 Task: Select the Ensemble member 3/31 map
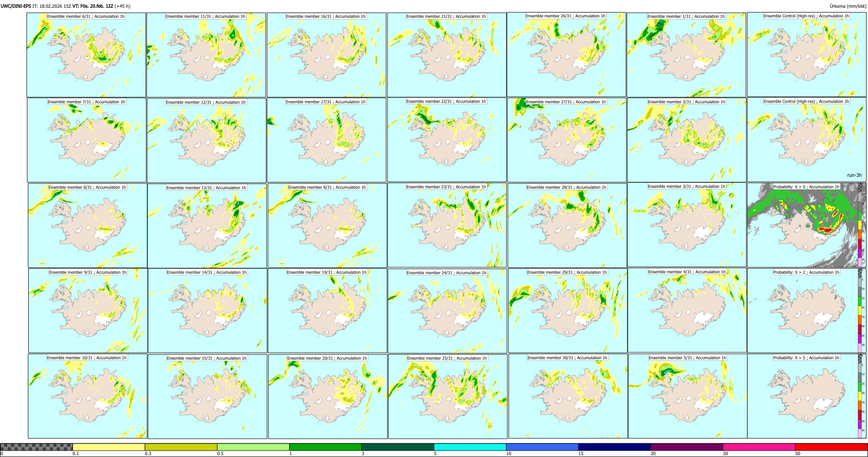[x=687, y=225]
